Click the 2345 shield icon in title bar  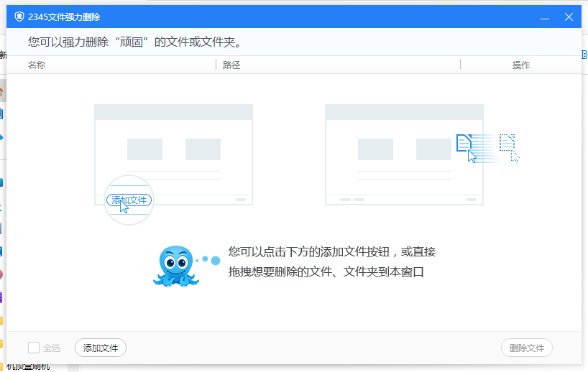click(19, 17)
